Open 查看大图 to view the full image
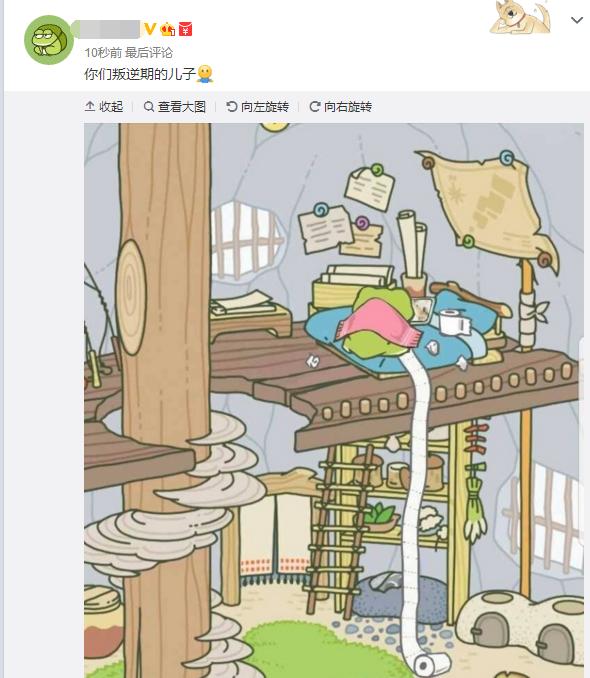 tap(175, 106)
